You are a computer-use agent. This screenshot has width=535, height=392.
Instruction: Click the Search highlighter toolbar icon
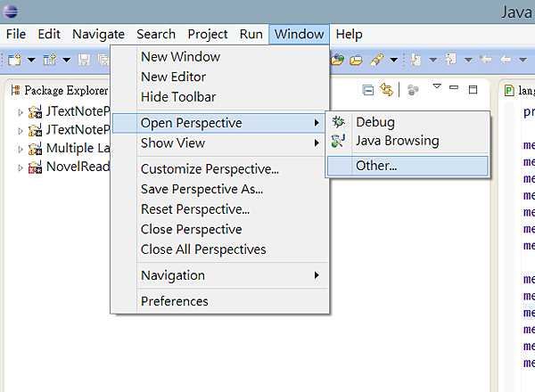[377, 60]
